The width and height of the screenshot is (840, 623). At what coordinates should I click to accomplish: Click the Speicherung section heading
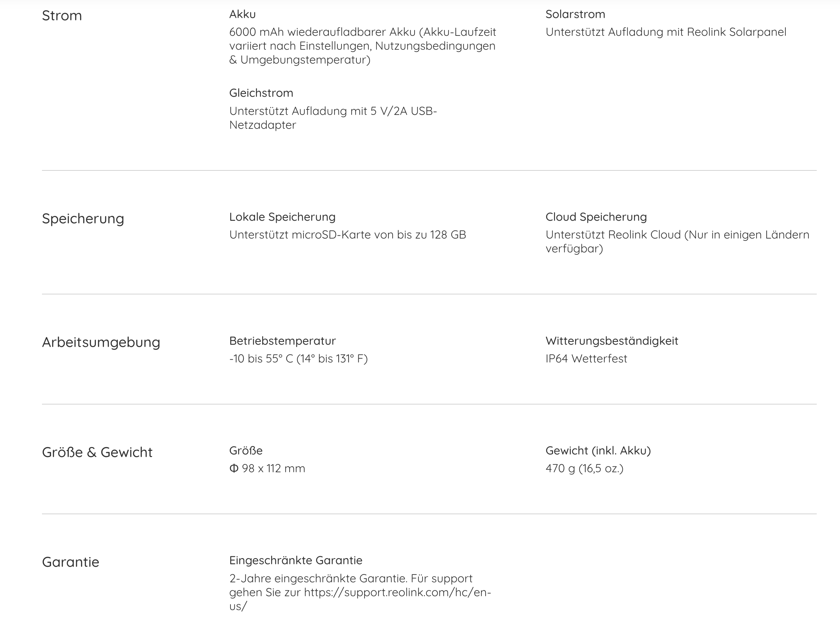(x=83, y=219)
